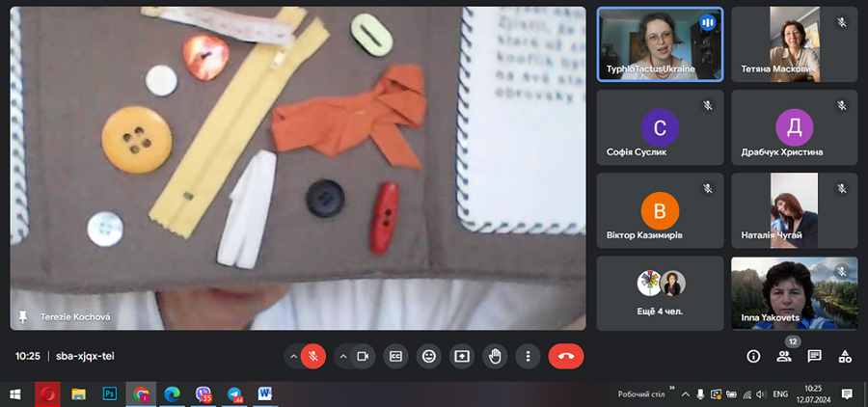This screenshot has width=868, height=407.
Task: Open Windows Start menu
Action: [14, 394]
